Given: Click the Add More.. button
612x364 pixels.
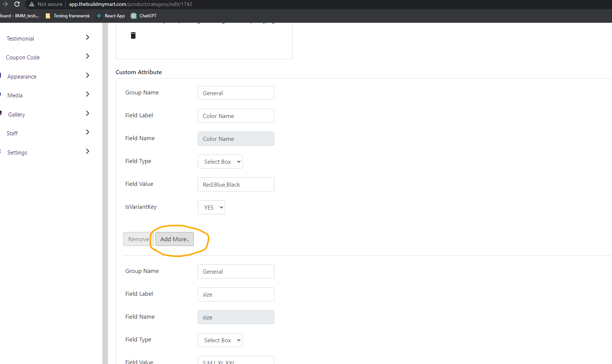Looking at the screenshot, I should pyautogui.click(x=175, y=239).
